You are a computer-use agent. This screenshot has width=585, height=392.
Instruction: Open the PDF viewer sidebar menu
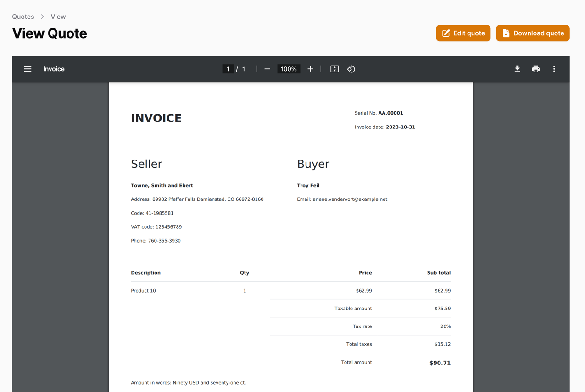pyautogui.click(x=28, y=69)
